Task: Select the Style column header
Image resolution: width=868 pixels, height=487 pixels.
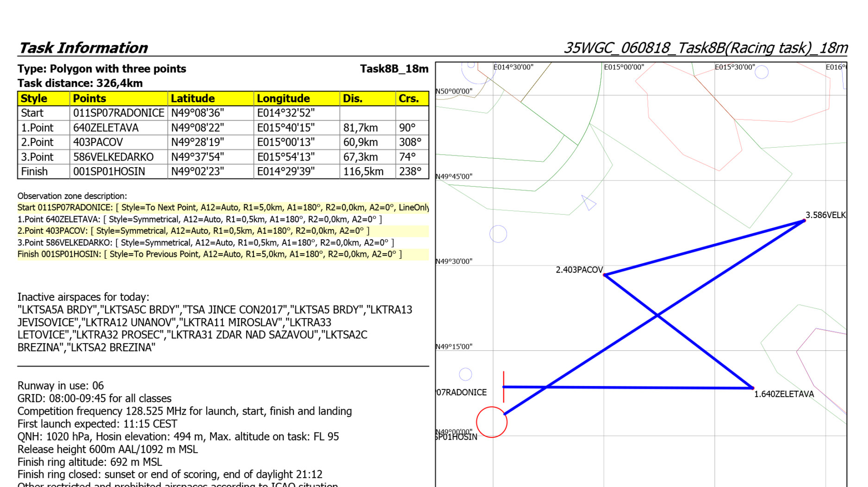Action: pos(34,99)
